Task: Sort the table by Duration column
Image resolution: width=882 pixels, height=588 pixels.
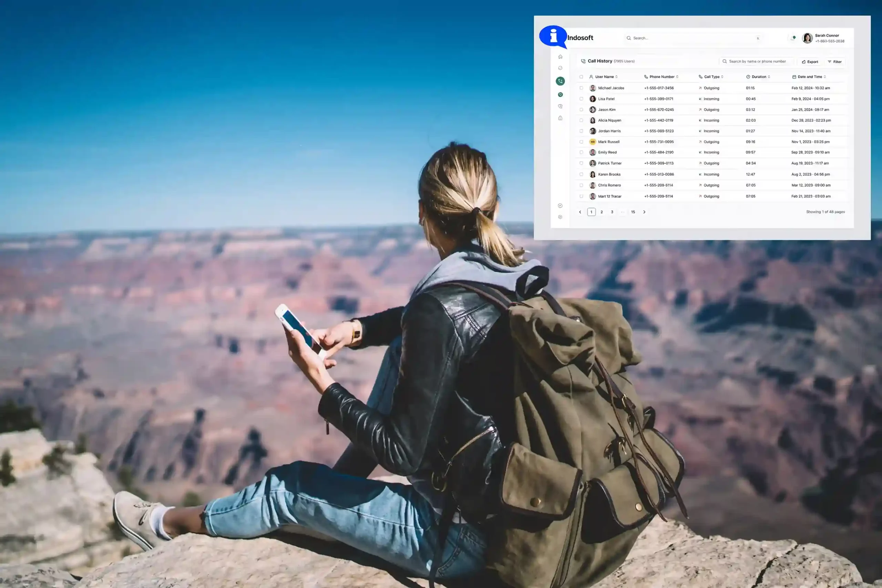Action: 769,77
